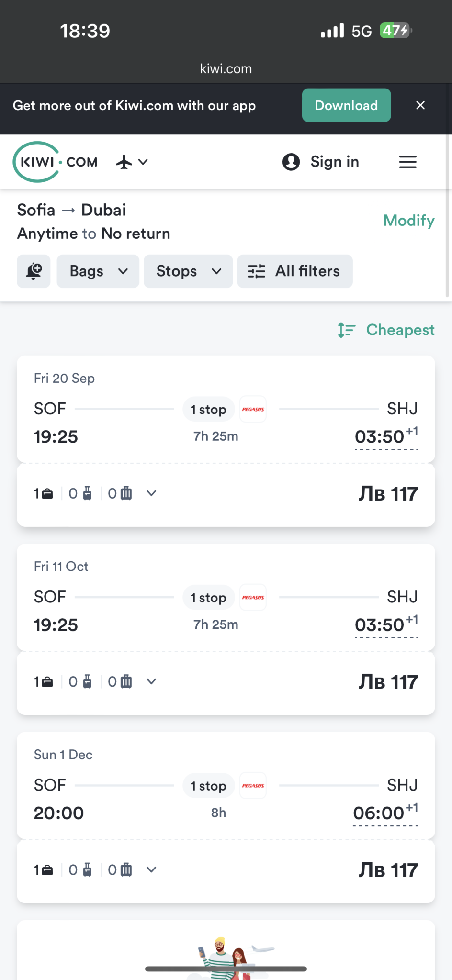452x980 pixels.
Task: Open All filters panel
Action: 295,271
